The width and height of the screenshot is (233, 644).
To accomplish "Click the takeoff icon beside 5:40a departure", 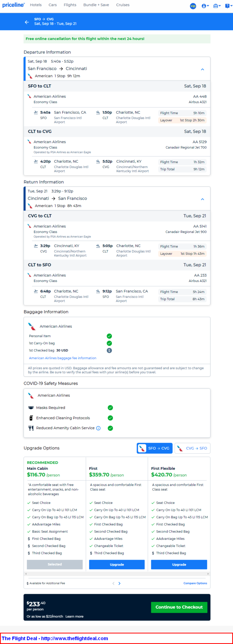I will (x=36, y=113).
